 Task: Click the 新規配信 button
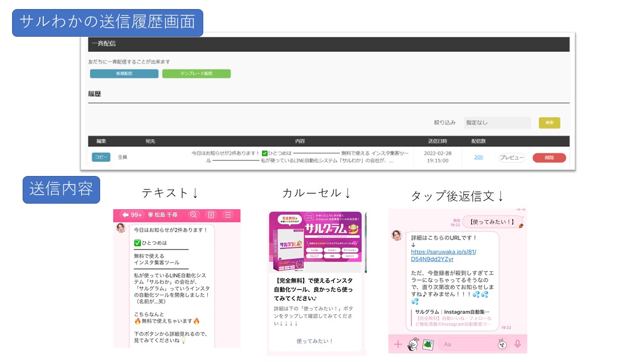coord(124,73)
